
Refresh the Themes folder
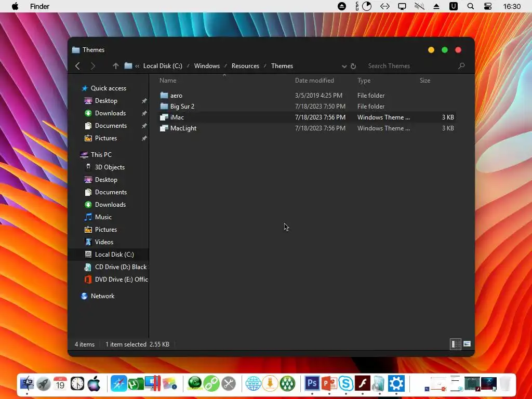coord(353,66)
